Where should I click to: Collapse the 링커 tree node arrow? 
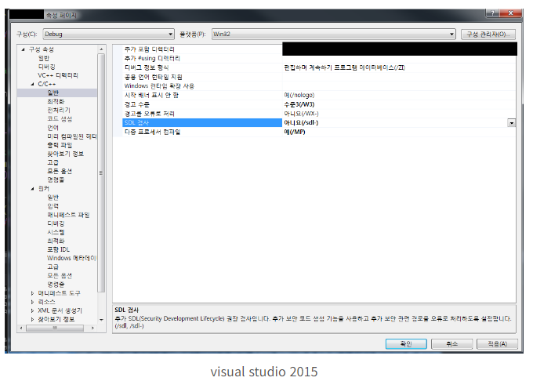click(33, 189)
